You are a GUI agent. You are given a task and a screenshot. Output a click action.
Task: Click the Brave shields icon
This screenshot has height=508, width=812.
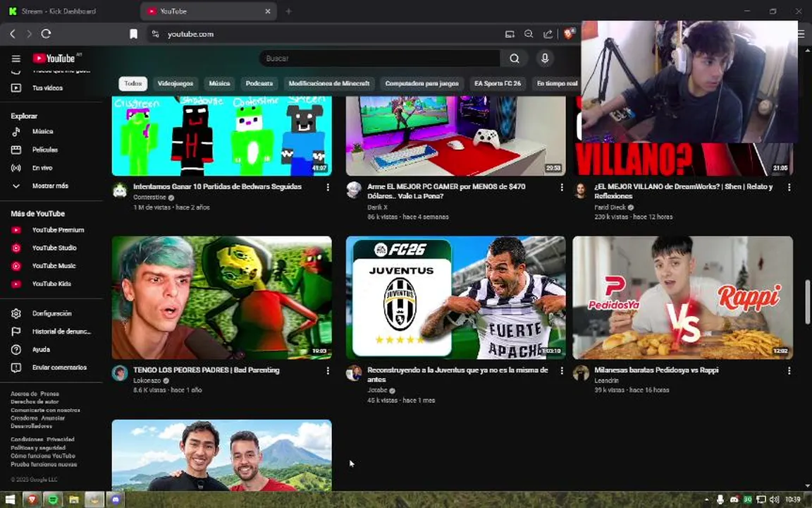click(x=569, y=34)
